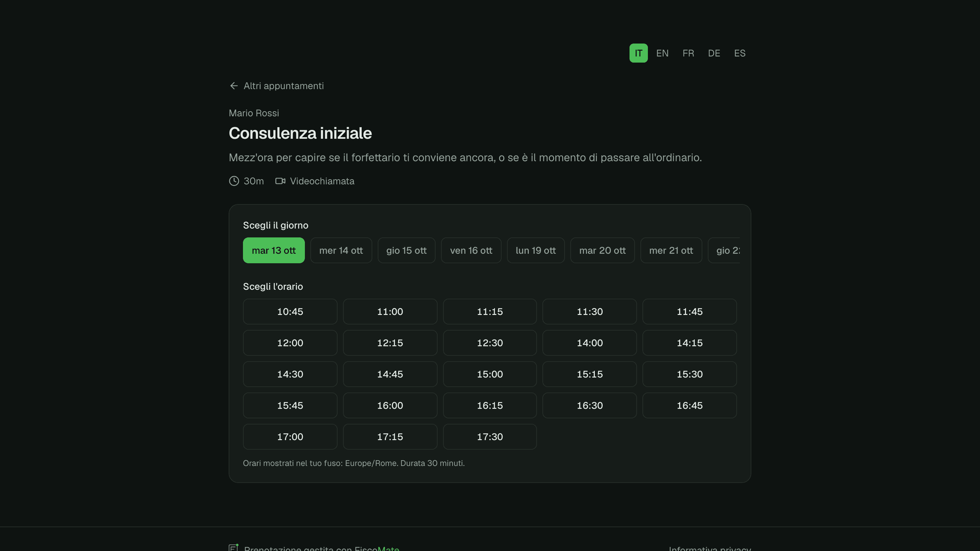This screenshot has width=980, height=551.
Task: Pick day gio 15 ott
Action: click(406, 251)
